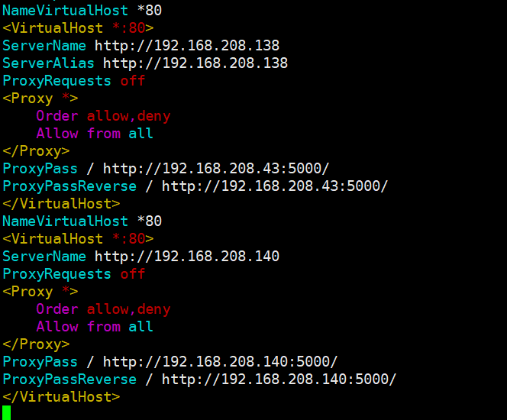507x420 pixels.
Task: Click the ServerName keyword before the .138 address
Action: coord(44,46)
